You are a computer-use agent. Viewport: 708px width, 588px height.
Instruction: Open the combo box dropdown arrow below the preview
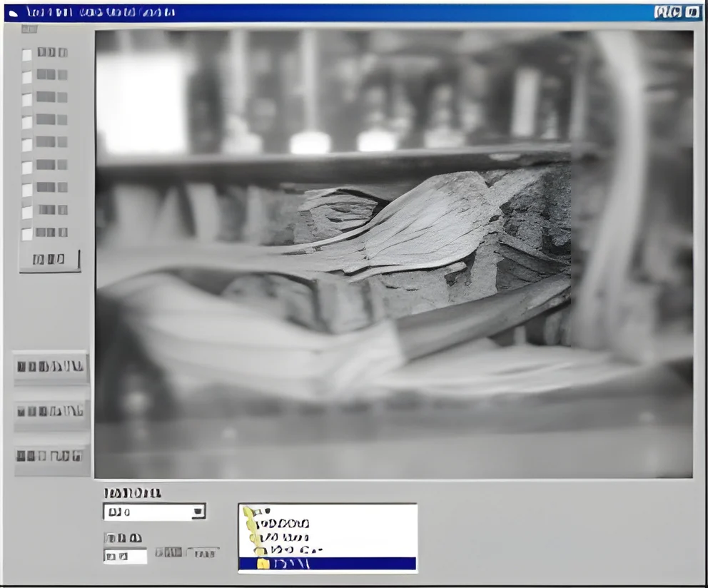[x=198, y=512]
